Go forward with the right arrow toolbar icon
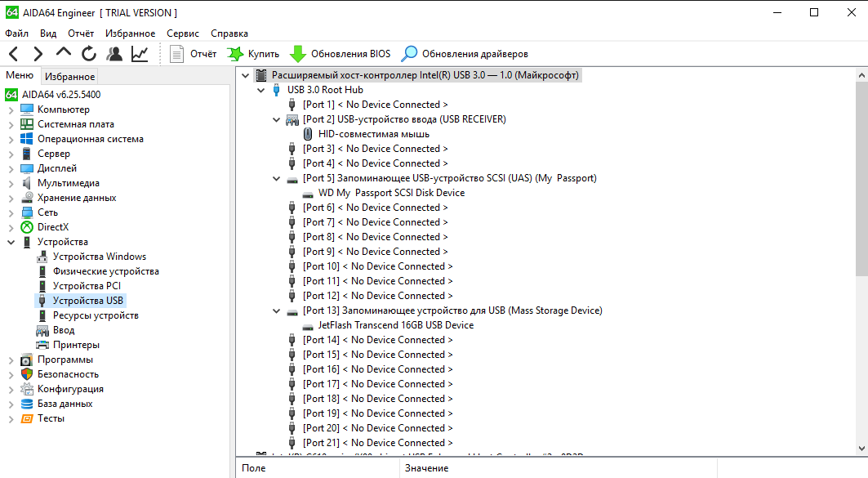This screenshot has width=868, height=478. pos(38,54)
